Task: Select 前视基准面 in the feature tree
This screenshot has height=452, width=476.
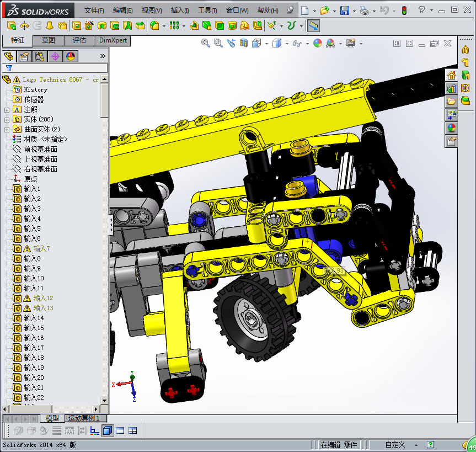Action: coord(40,149)
